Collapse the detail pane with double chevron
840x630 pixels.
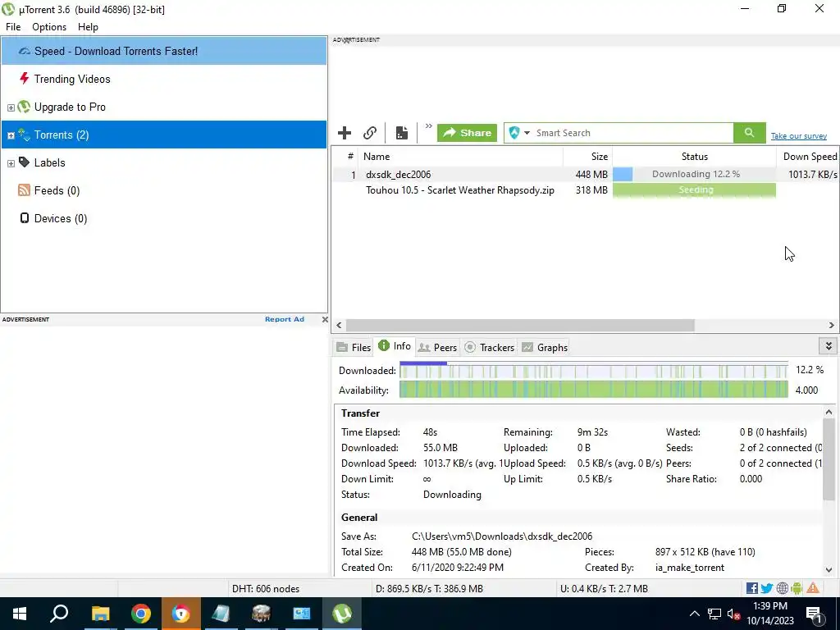(829, 346)
